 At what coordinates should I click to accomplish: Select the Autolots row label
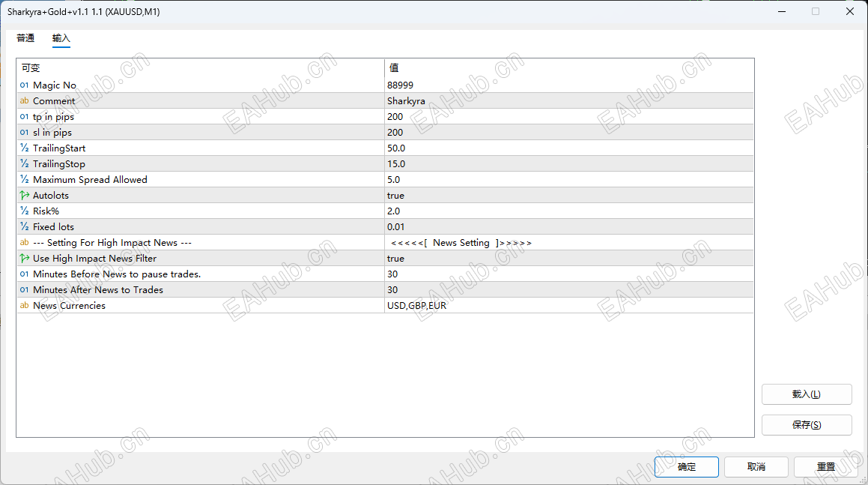tap(51, 195)
